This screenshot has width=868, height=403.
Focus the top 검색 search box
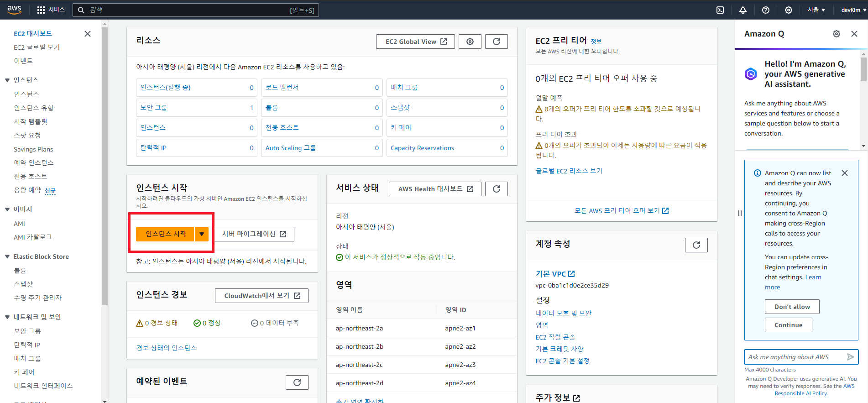[195, 10]
